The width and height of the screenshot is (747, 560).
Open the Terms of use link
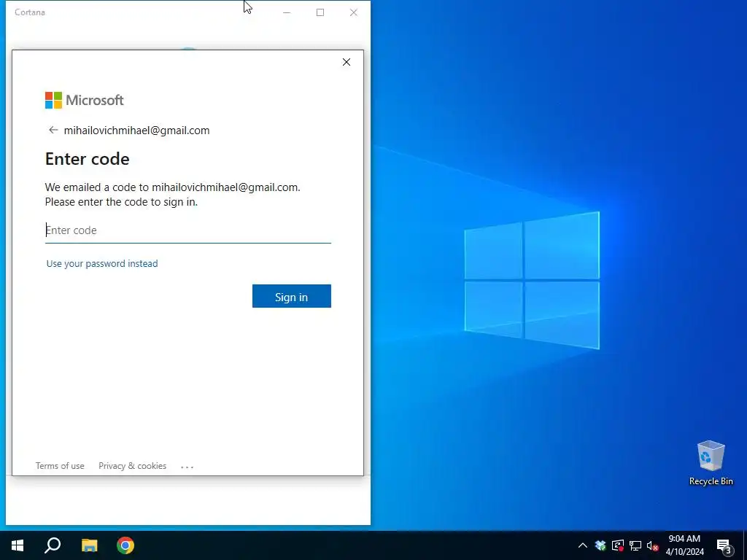[x=60, y=466]
